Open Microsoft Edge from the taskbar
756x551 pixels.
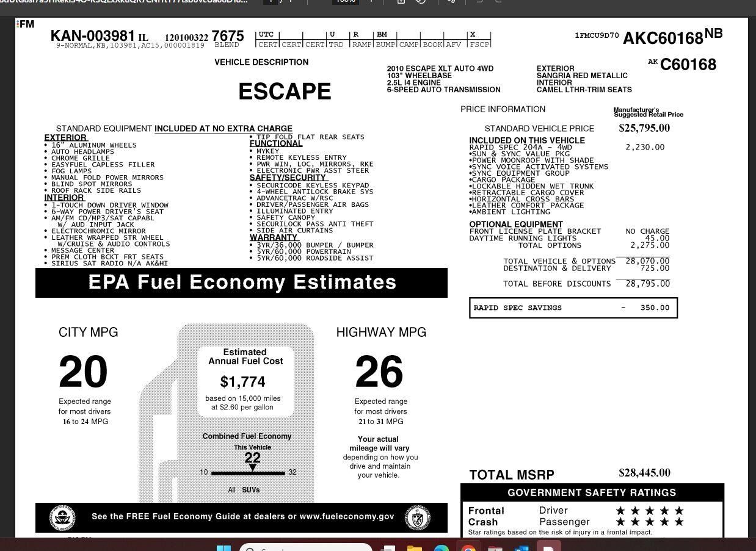click(442, 547)
